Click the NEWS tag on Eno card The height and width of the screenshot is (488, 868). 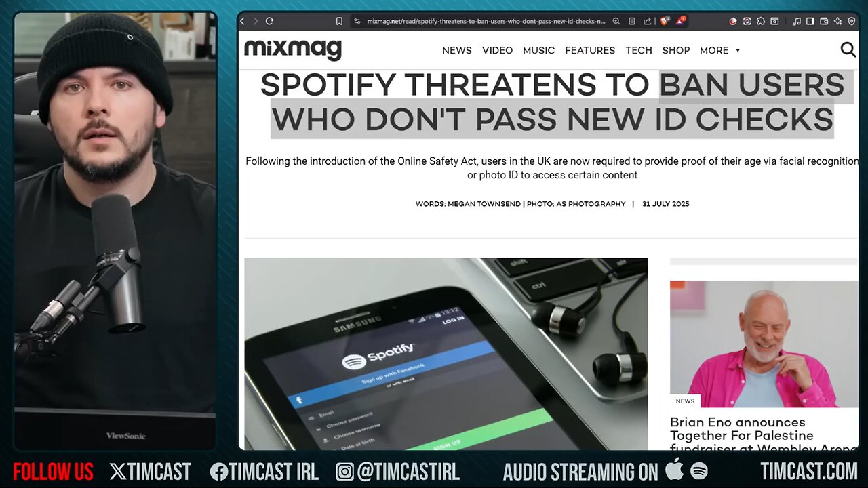685,401
